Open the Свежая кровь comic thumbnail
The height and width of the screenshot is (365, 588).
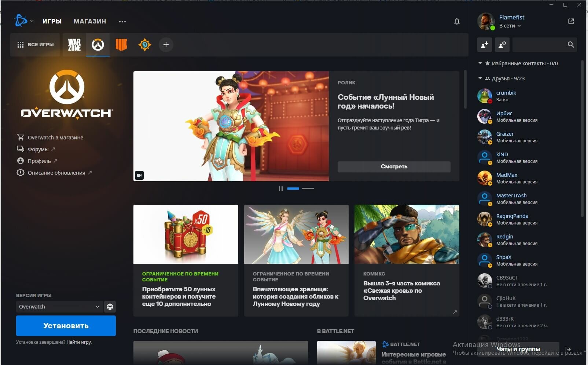(x=407, y=234)
